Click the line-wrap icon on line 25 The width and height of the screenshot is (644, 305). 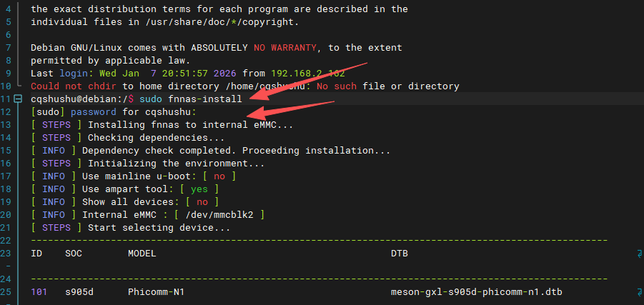click(638, 292)
